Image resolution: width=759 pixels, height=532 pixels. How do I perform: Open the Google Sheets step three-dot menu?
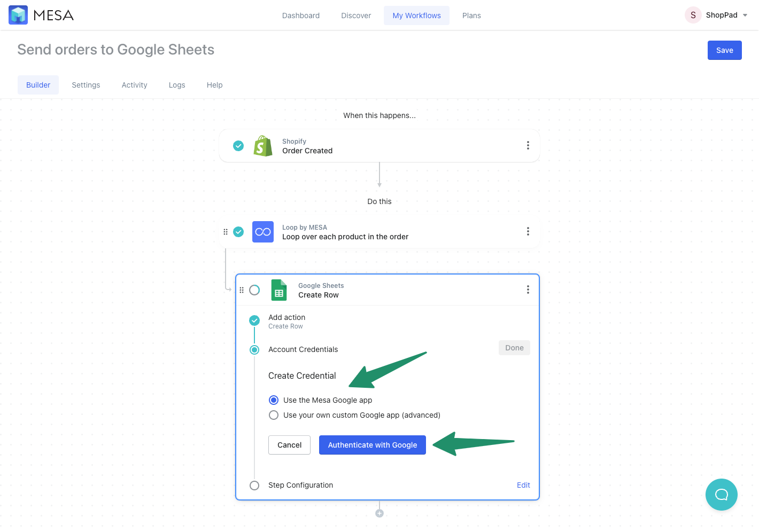point(528,290)
